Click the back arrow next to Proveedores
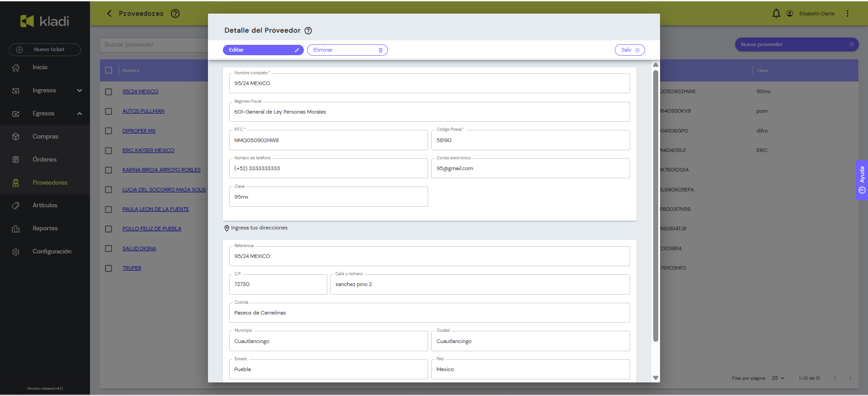868x396 pixels. click(109, 14)
